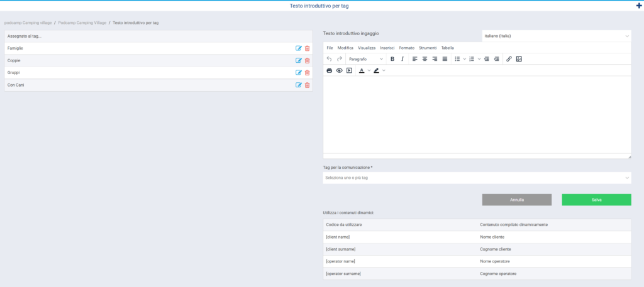Click the print icon in editor toolbar
This screenshot has height=287, width=644.
(329, 70)
